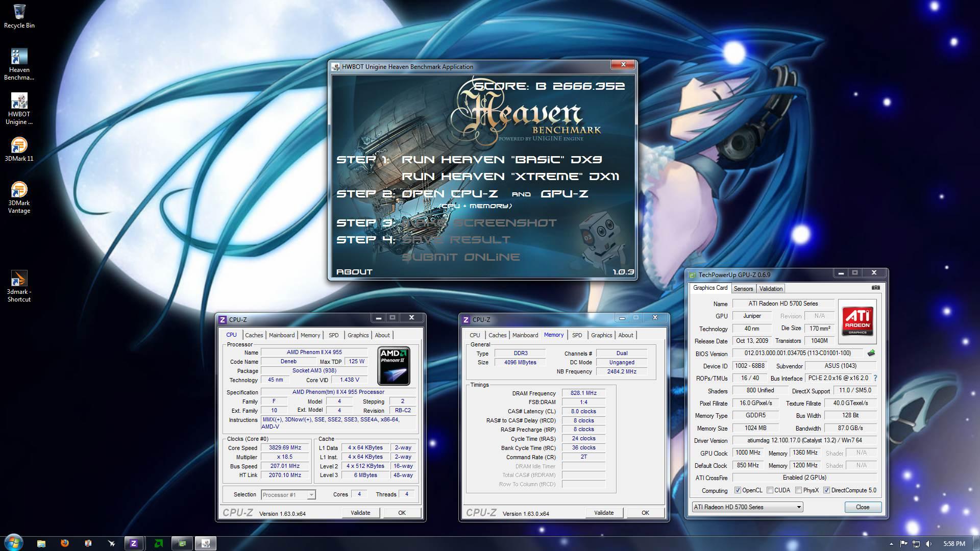
Task: Launch the 3DMark Vantage desktop shortcut
Action: pos(19,197)
